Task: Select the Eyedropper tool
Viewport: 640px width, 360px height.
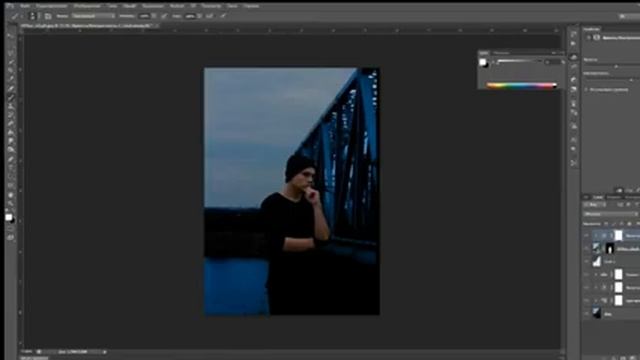Action: click(x=10, y=79)
